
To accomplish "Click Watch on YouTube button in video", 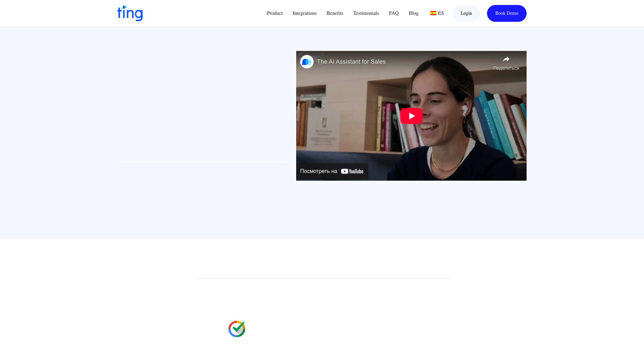I will point(332,171).
